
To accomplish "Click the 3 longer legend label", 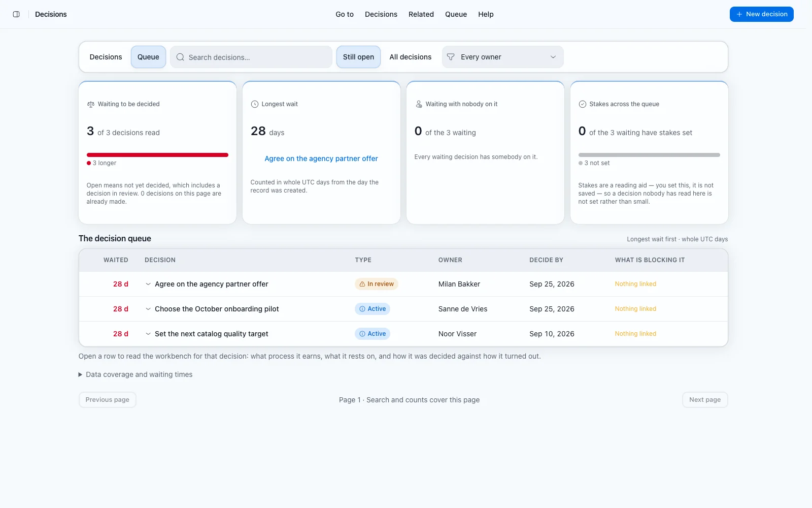I will click(101, 163).
